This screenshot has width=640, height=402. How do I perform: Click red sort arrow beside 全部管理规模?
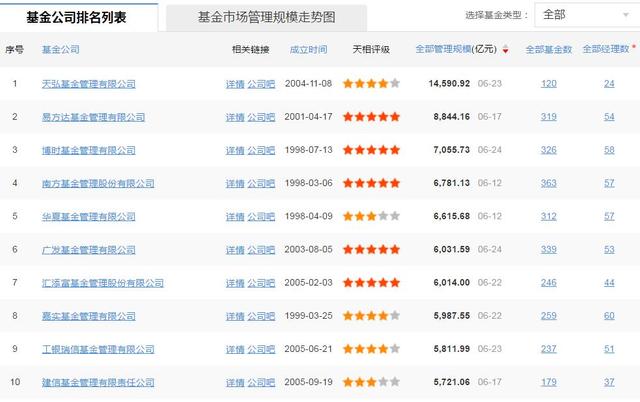coord(505,49)
